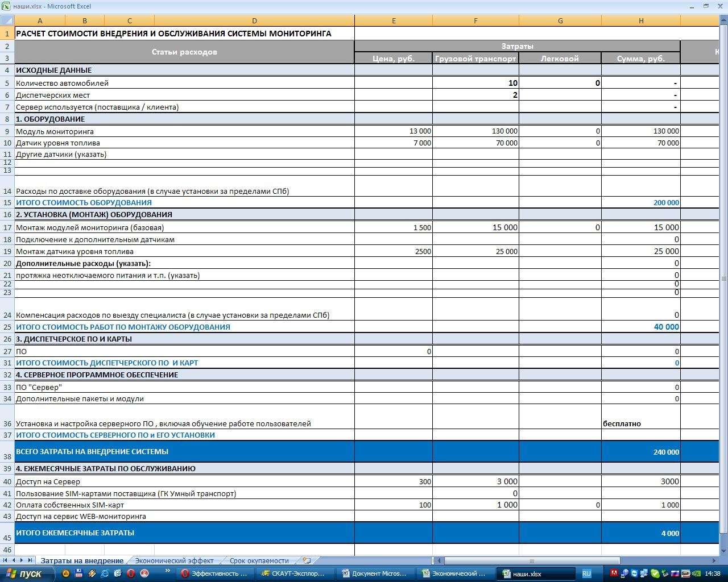Viewport: 728px width, 582px height.
Task: Open the 'Затраты на внедрение' sheet tab
Action: point(81,560)
